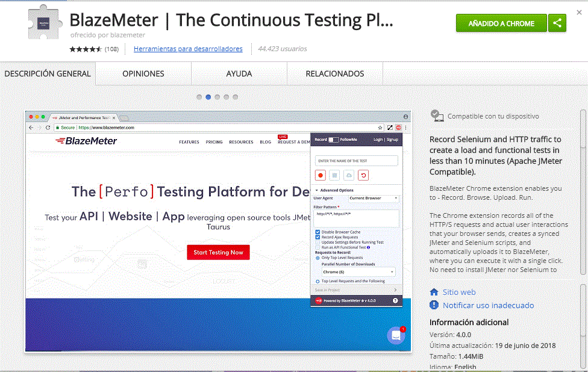Click the fourth carousel dot
588x372 pixels.
(x=226, y=97)
